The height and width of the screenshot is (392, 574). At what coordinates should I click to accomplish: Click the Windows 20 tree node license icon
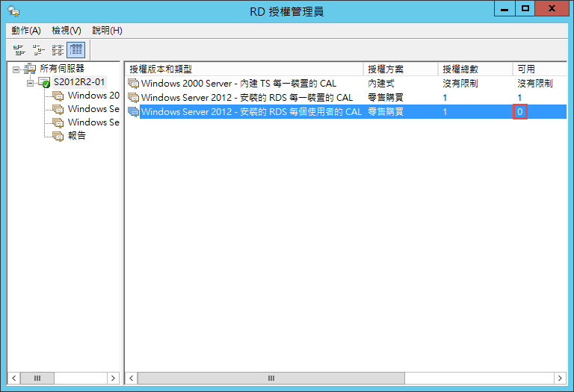(58, 96)
